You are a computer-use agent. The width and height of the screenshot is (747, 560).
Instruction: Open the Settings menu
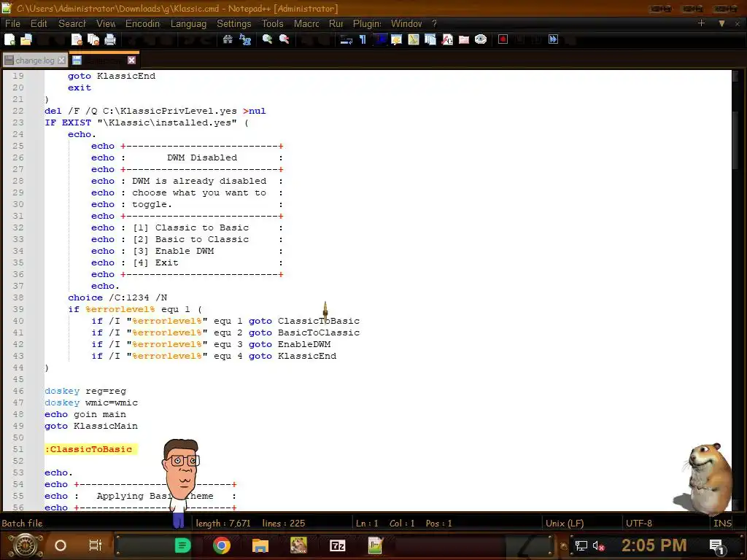pyautogui.click(x=234, y=24)
